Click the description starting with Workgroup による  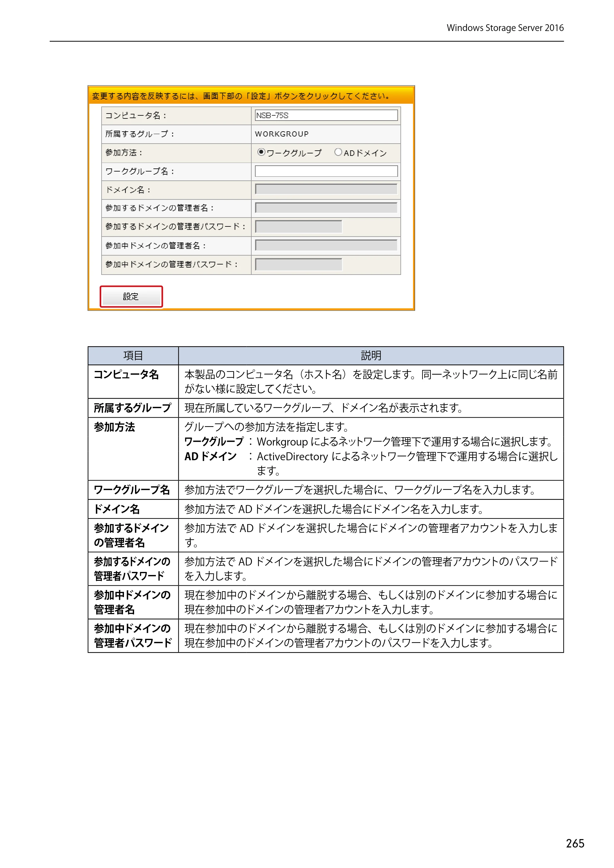tap(405, 442)
